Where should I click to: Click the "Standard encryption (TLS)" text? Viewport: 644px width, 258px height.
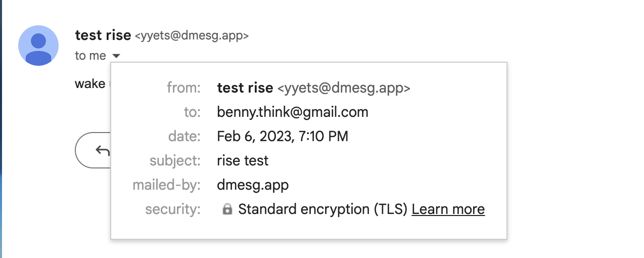point(323,209)
